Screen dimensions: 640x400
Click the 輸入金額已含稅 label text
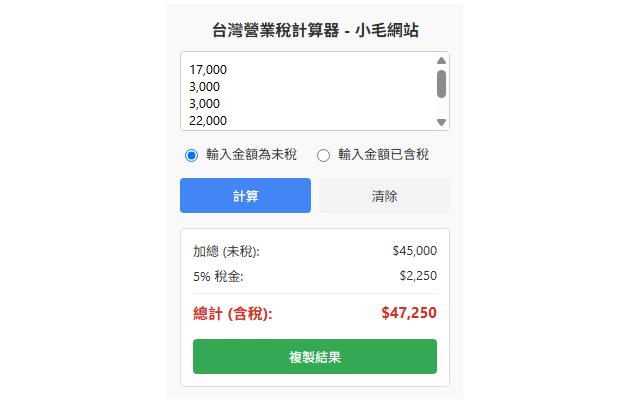[x=383, y=154]
